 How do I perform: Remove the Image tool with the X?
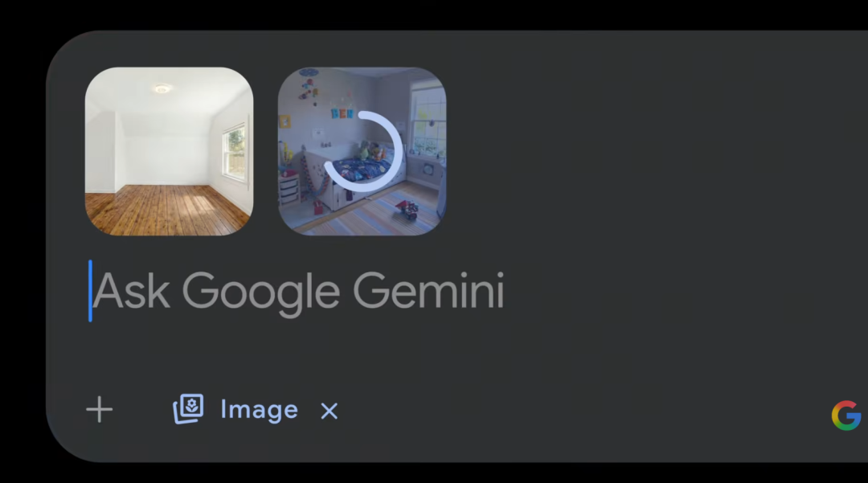[330, 411]
